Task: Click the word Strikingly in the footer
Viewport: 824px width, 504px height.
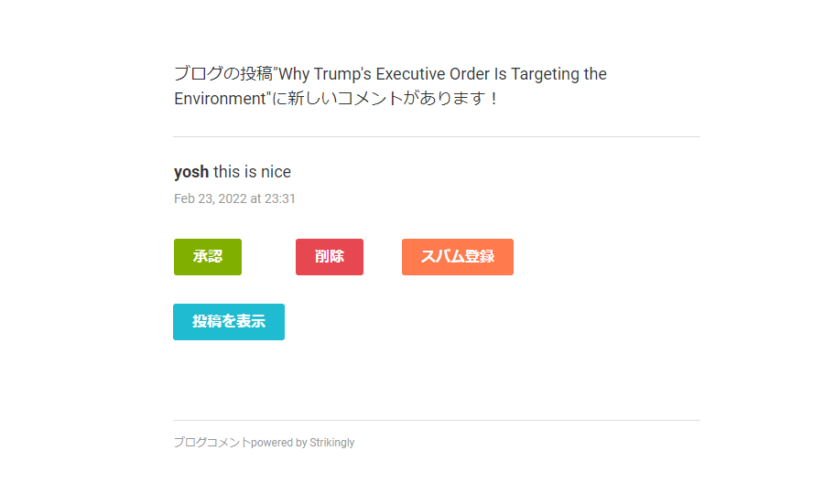Action: (332, 443)
